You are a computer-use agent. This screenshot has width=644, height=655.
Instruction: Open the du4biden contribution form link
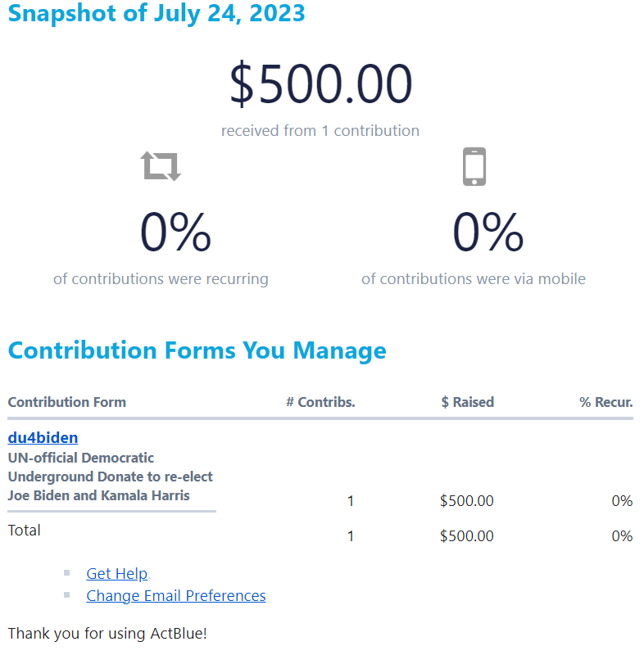43,437
